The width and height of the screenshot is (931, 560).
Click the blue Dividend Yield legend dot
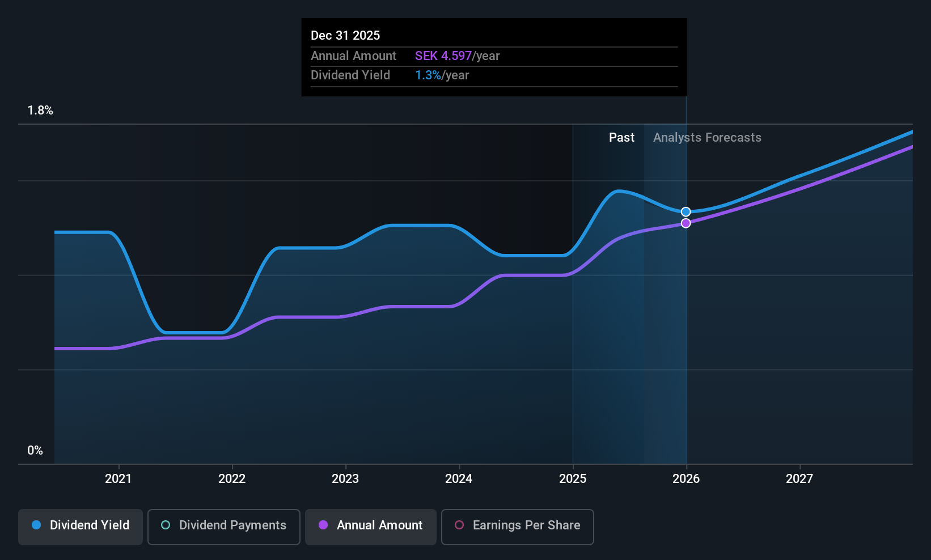point(36,525)
